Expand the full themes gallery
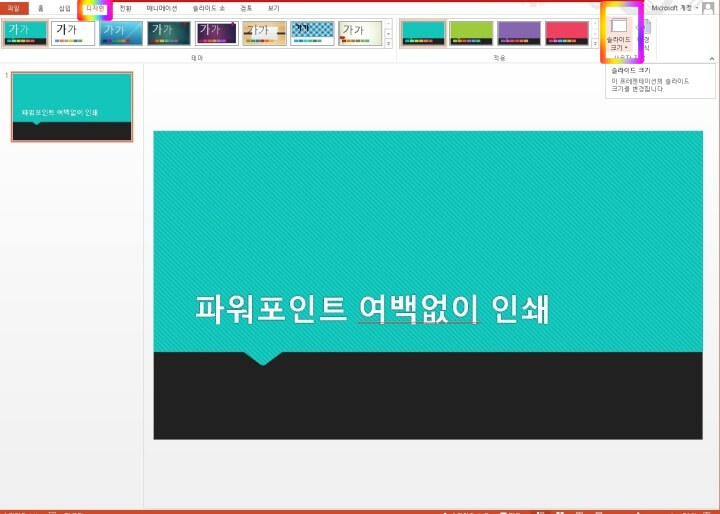Screen dimensions: 720x514 388,43
